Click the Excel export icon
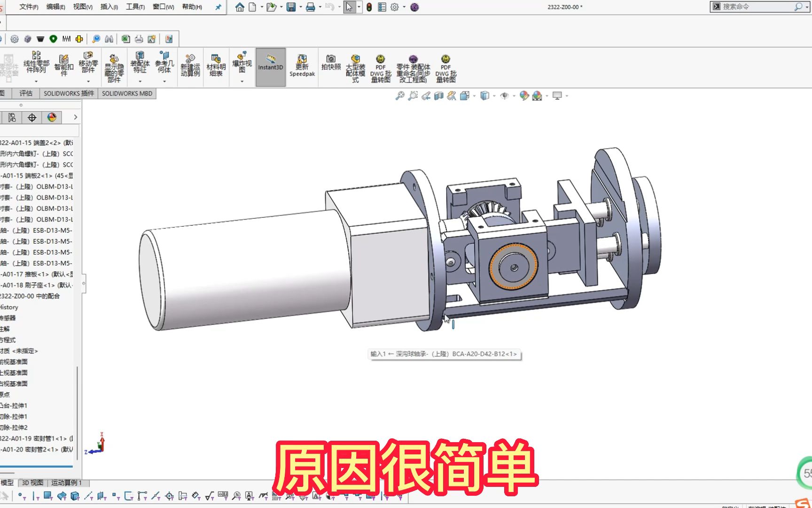The width and height of the screenshot is (812, 508). coord(125,39)
